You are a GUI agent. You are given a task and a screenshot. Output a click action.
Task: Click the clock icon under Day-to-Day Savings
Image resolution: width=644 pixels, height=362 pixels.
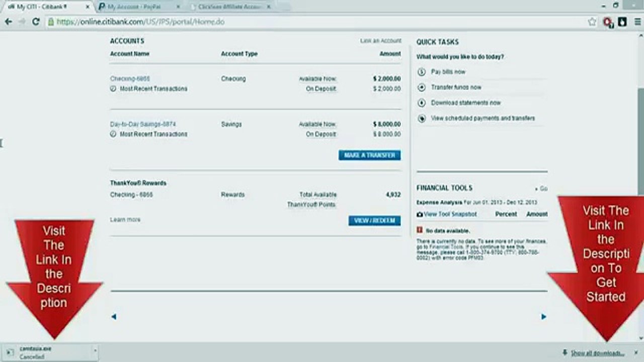tap(113, 134)
